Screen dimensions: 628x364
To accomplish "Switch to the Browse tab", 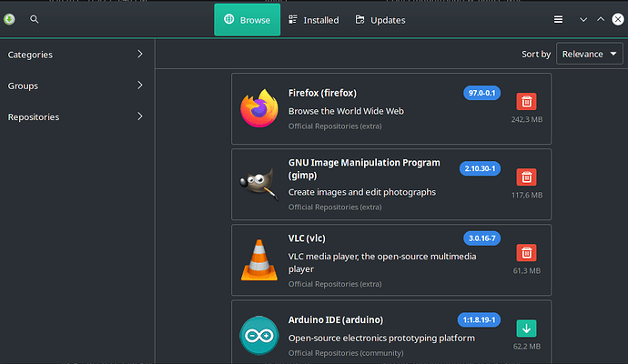I will coord(248,20).
